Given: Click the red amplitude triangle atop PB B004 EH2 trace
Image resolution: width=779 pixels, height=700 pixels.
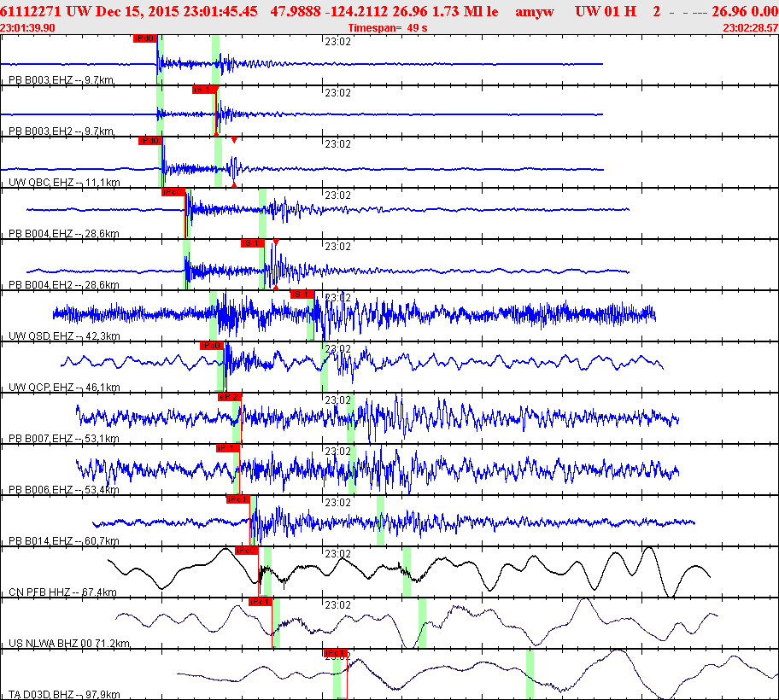Looking at the screenshot, I should click(276, 242).
